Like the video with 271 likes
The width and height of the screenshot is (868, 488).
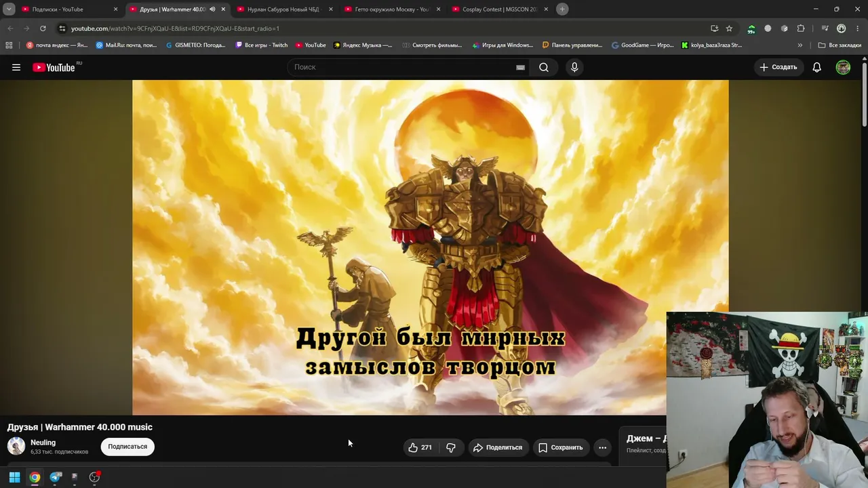420,447
